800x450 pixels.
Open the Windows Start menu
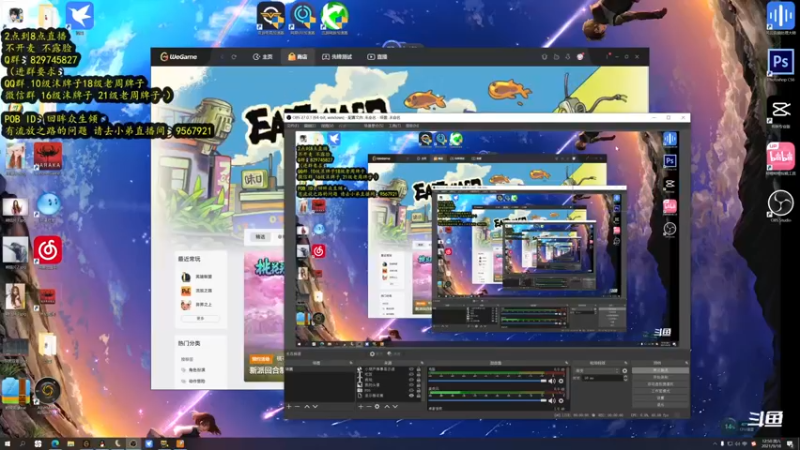click(7, 444)
